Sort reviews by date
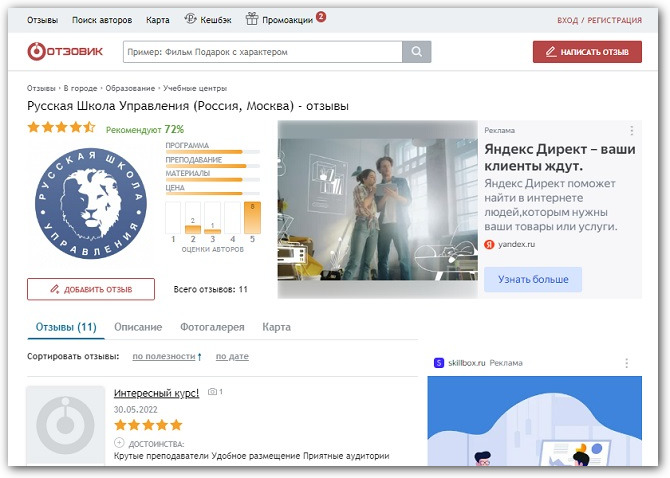 tap(232, 357)
